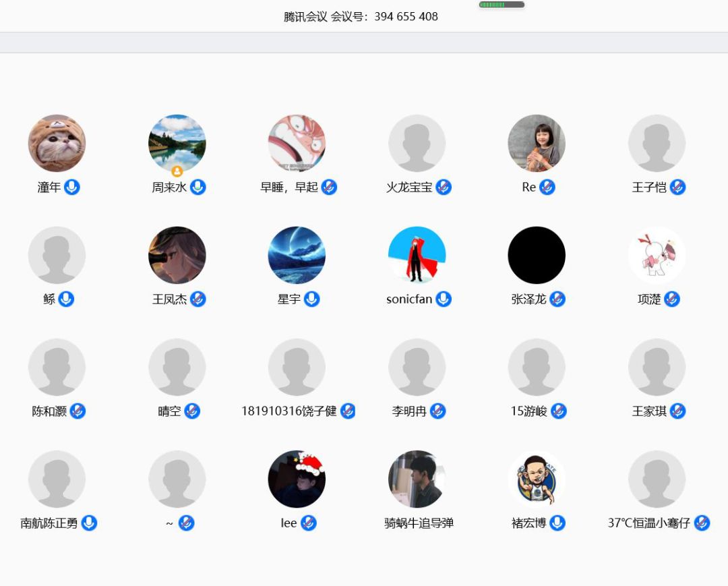Click the participant name 181910316饶子健
This screenshot has height=586, width=728.
(x=289, y=411)
